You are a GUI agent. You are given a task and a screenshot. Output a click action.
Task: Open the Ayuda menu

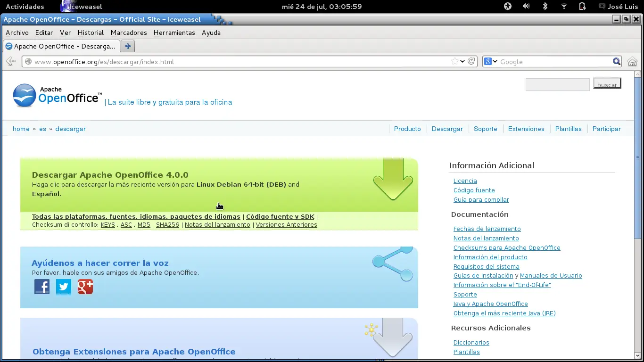pos(211,33)
